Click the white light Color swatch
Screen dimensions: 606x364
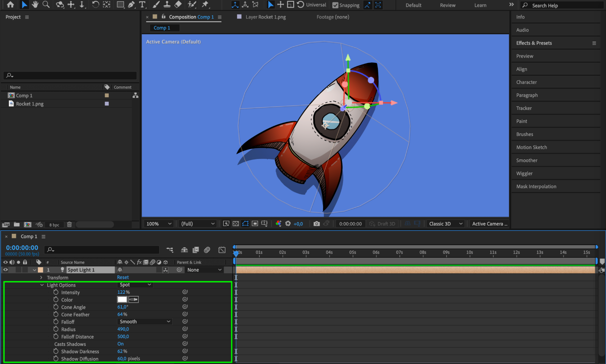tap(122, 299)
